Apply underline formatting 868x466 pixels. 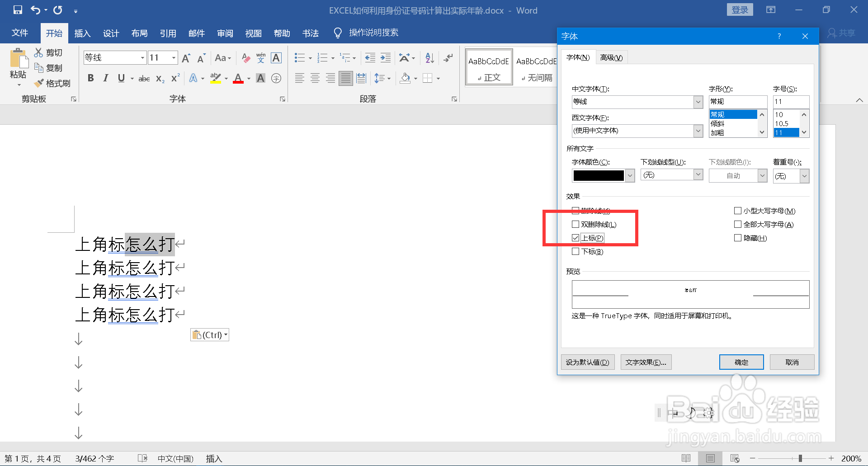pyautogui.click(x=121, y=78)
